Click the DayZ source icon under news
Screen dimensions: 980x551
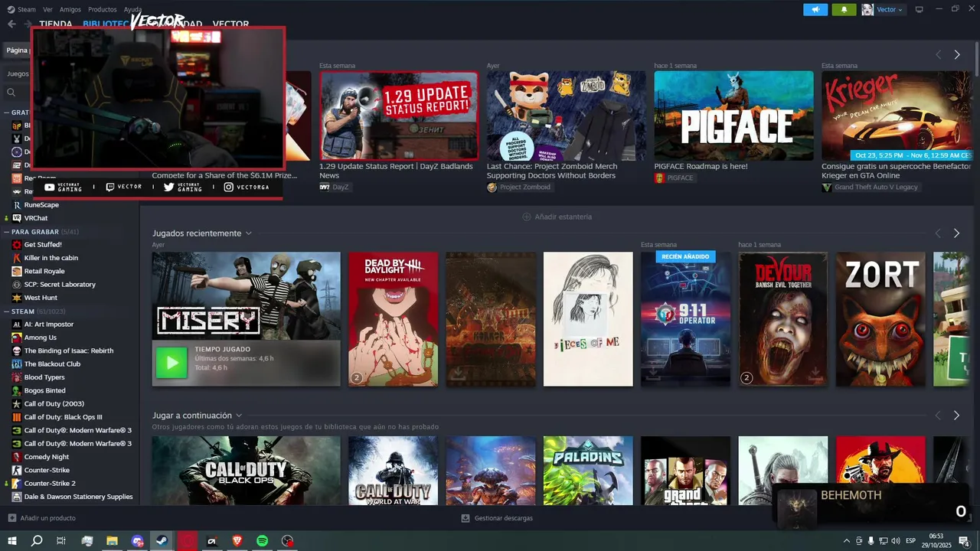(x=325, y=187)
